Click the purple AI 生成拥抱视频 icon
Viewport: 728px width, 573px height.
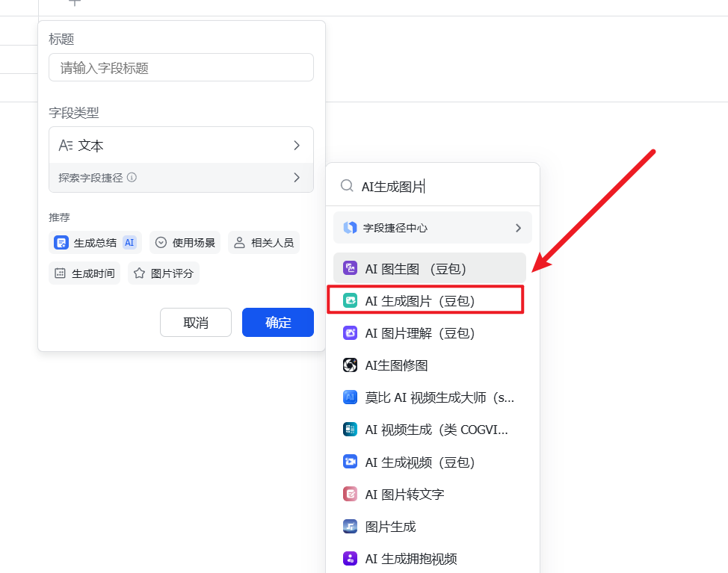pyautogui.click(x=350, y=559)
